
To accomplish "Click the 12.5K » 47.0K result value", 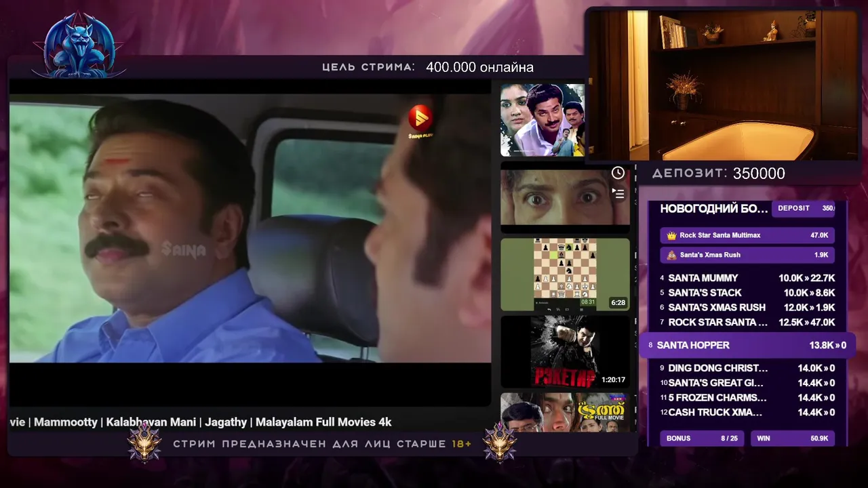I will [806, 322].
